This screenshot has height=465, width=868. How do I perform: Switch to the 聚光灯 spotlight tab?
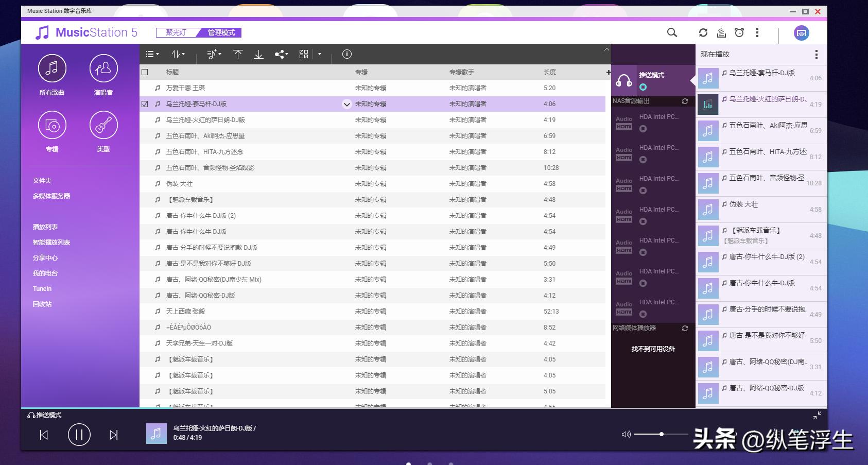point(176,32)
